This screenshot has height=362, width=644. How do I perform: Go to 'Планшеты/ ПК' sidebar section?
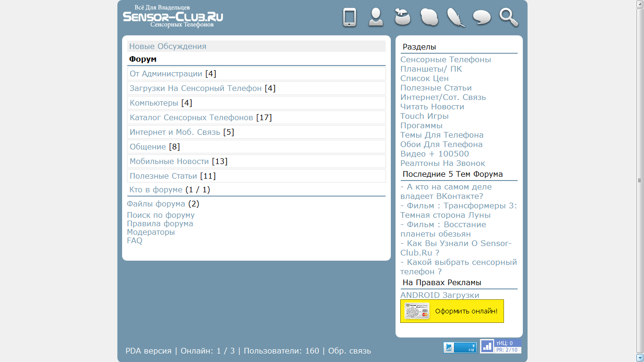coord(431,69)
